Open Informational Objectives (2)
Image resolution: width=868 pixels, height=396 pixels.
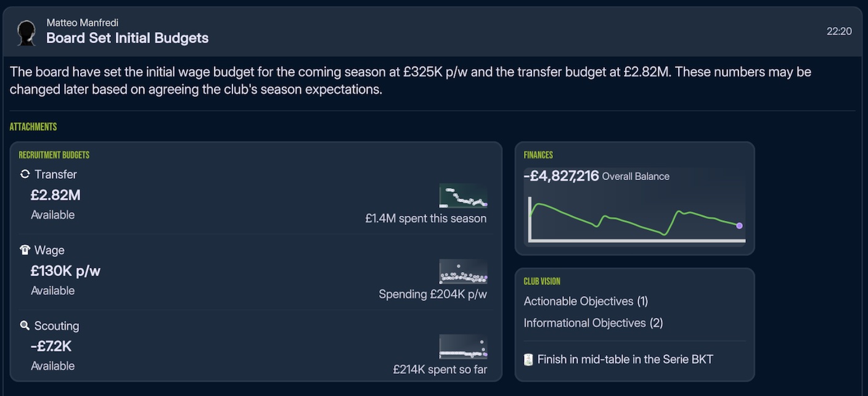point(593,323)
